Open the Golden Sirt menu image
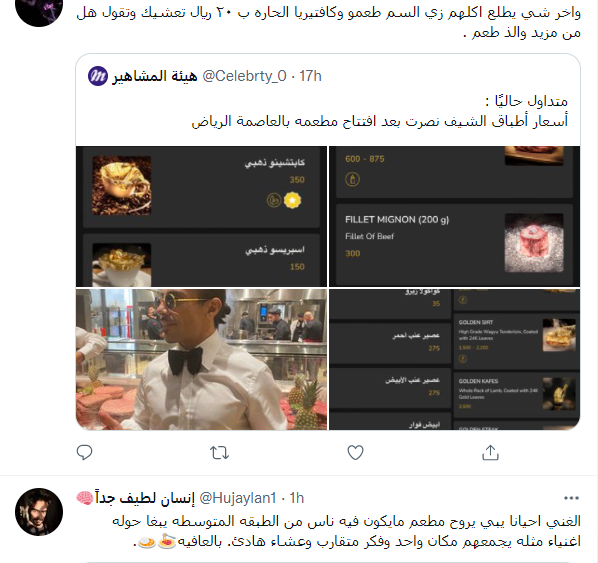This screenshot has height=563, width=598. pyautogui.click(x=455, y=359)
